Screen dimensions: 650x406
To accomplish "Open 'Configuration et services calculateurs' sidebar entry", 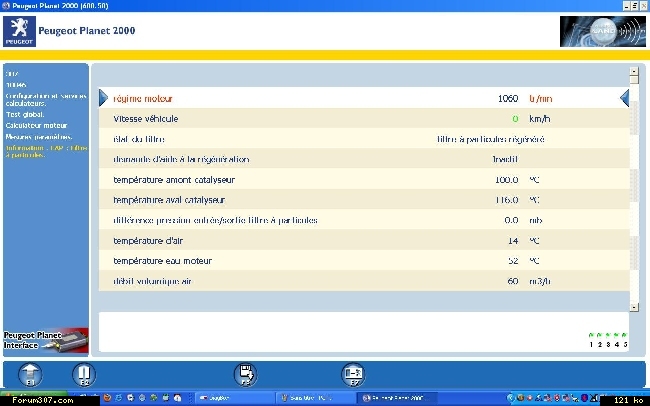I will 46,99.
